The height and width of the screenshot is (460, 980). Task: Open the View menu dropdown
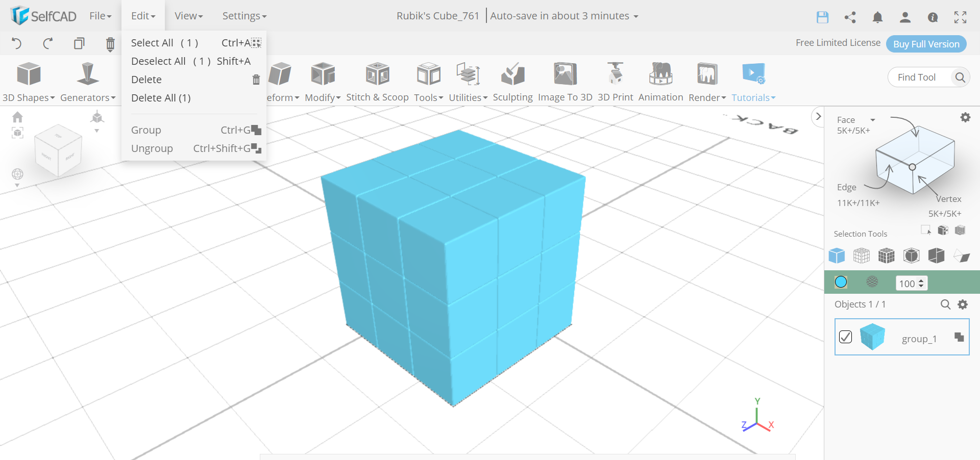189,16
